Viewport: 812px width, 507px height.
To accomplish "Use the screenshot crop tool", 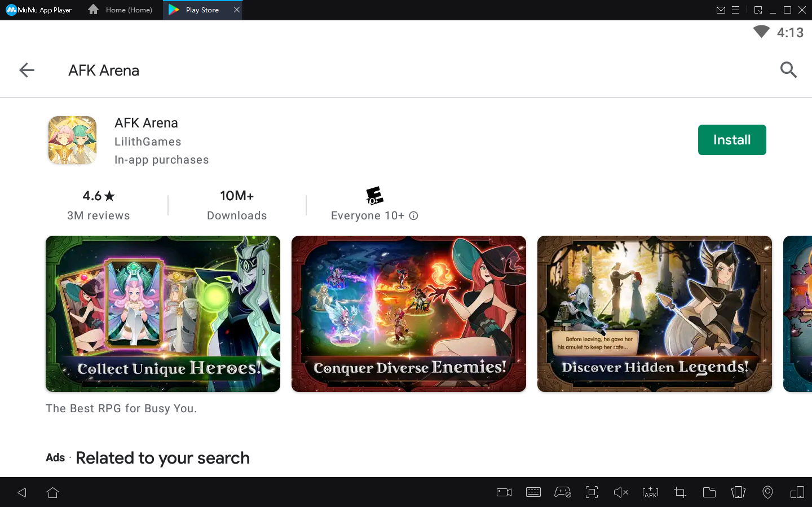I will 679,492.
